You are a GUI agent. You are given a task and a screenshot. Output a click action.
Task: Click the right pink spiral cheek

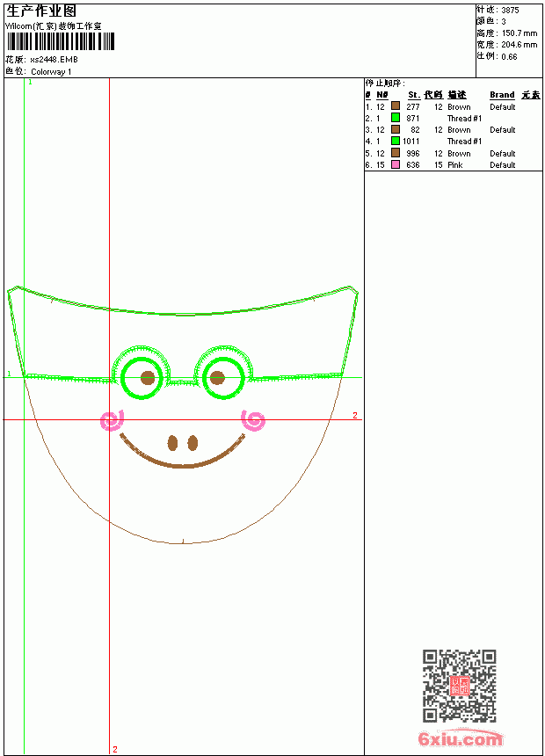253,420
